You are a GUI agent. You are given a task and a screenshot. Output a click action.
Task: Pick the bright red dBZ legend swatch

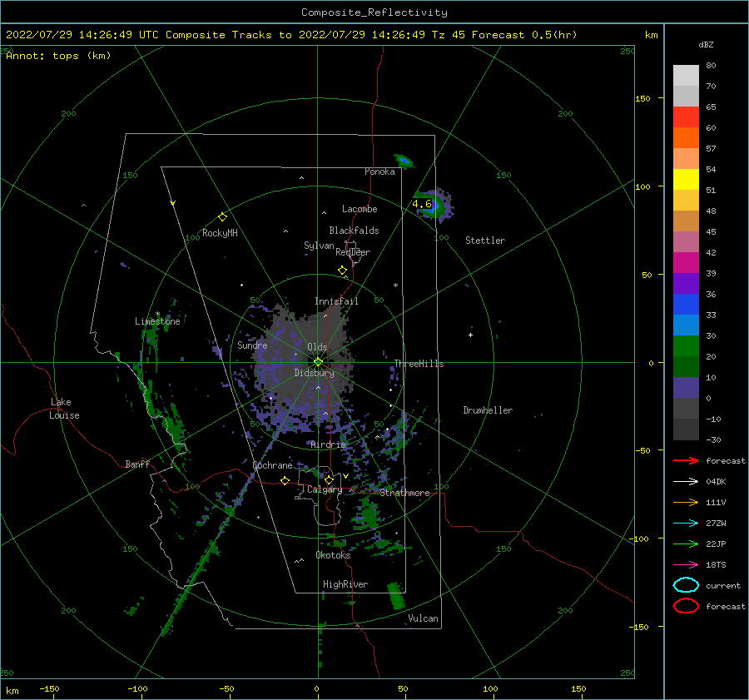(x=686, y=117)
